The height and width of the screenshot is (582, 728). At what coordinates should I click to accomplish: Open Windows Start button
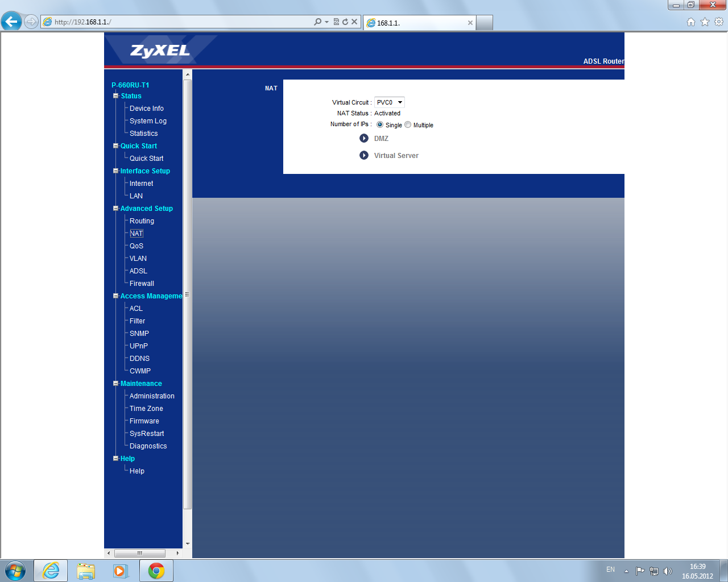point(15,571)
